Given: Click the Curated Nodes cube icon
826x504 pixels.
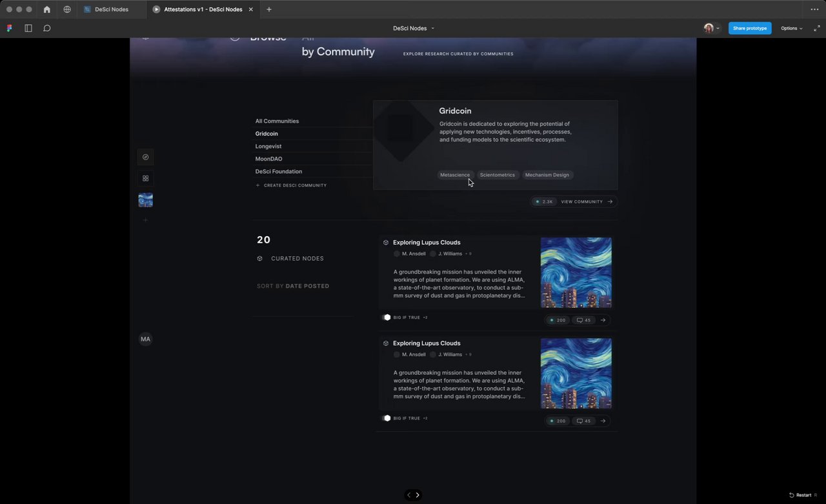Looking at the screenshot, I should click(259, 258).
